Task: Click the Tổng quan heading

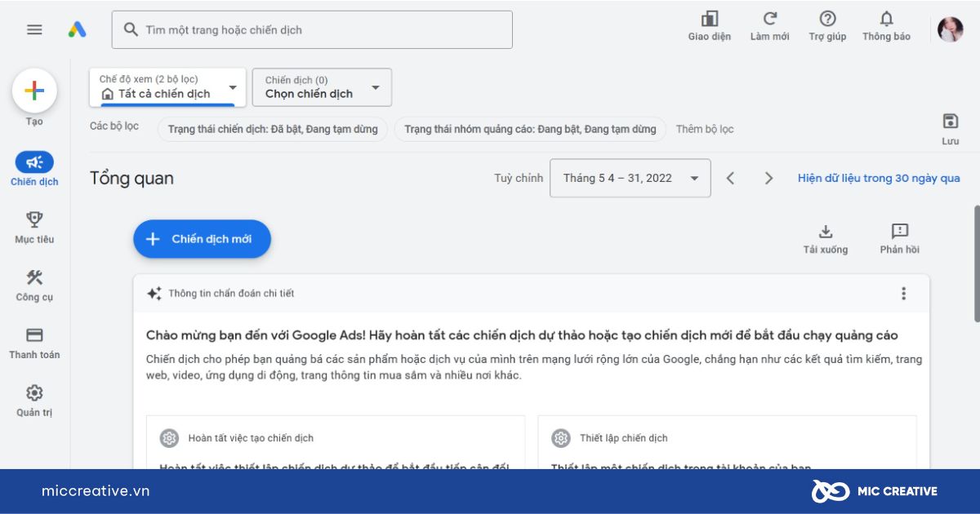Action: coord(131,178)
